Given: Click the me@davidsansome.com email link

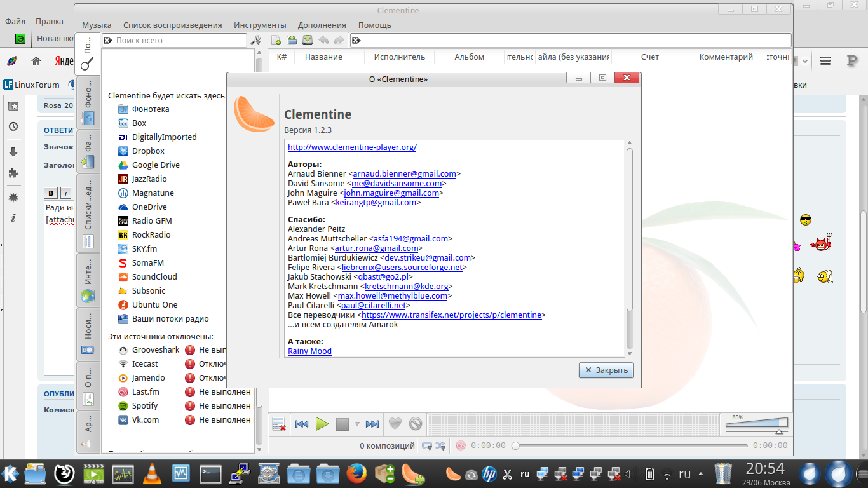Looking at the screenshot, I should click(x=397, y=184).
